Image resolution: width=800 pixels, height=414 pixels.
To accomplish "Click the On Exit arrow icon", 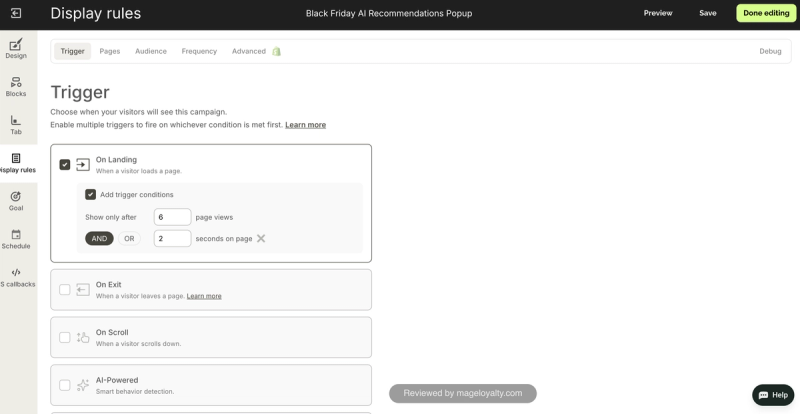I will point(83,289).
